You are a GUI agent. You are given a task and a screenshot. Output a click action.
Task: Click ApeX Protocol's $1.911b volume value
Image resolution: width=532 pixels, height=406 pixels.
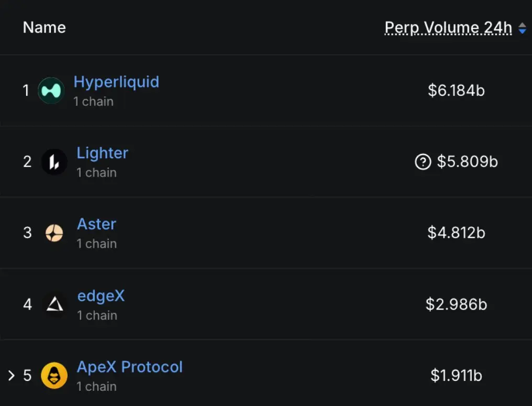457,376
